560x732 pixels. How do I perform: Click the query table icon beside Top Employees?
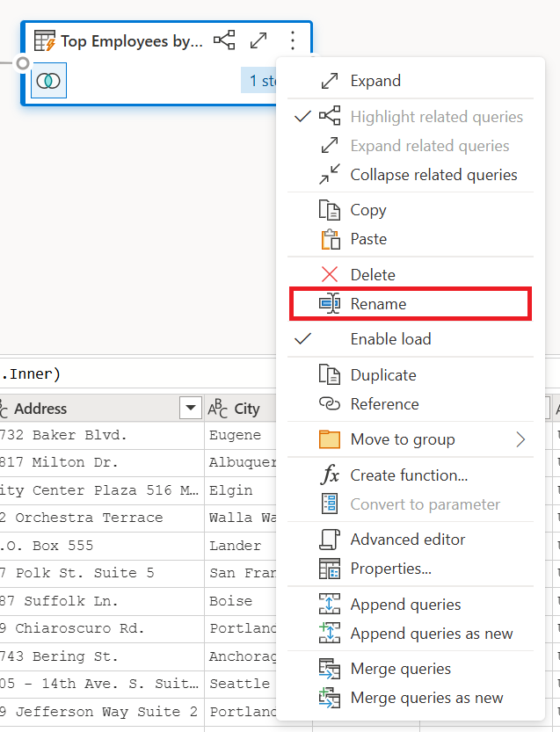tap(45, 41)
